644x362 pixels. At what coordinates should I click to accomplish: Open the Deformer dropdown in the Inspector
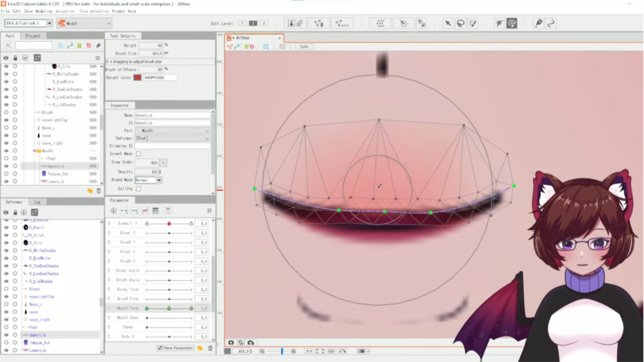172,138
